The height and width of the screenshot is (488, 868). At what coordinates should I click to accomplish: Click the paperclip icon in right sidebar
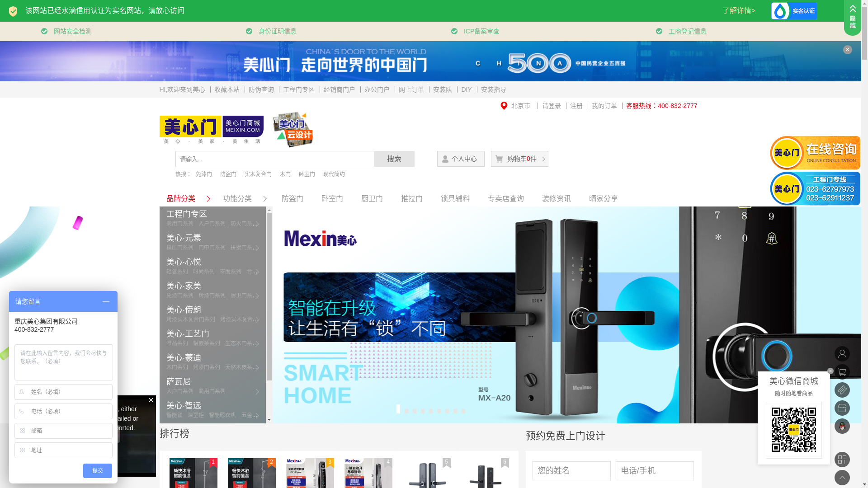coord(842,390)
